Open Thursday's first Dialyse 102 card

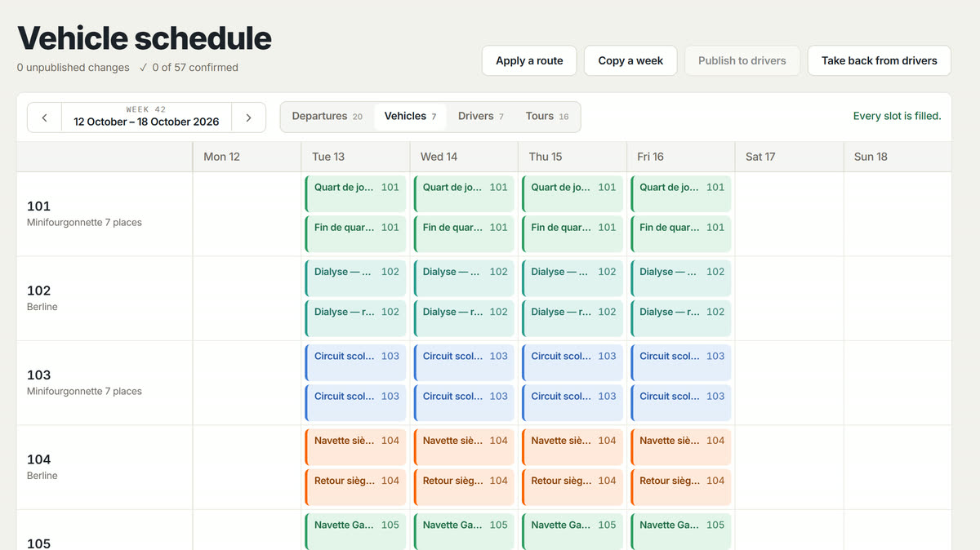click(x=572, y=278)
